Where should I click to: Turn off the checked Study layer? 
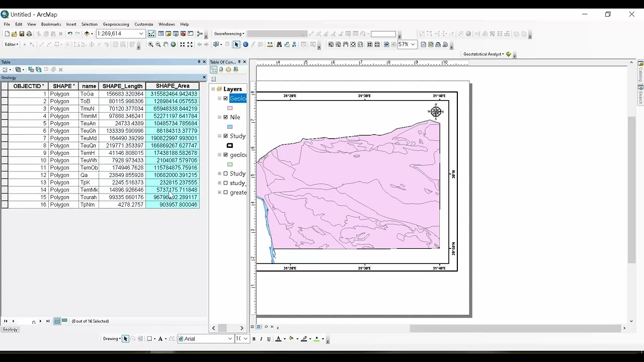(225, 136)
